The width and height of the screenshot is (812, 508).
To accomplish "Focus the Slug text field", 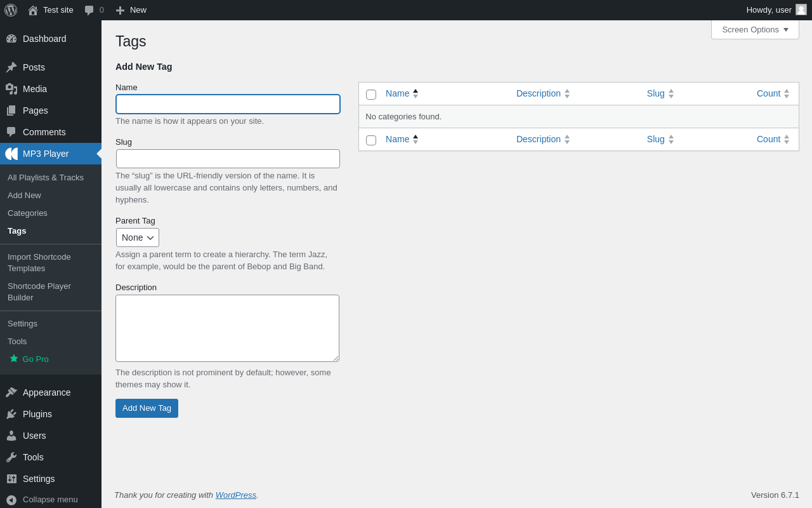I will tap(228, 159).
